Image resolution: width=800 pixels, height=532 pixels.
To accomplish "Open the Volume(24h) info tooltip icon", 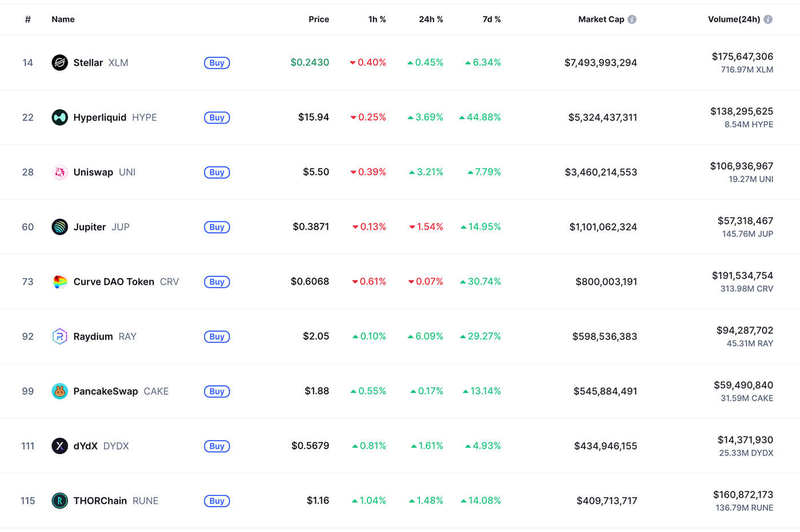I will click(x=768, y=19).
